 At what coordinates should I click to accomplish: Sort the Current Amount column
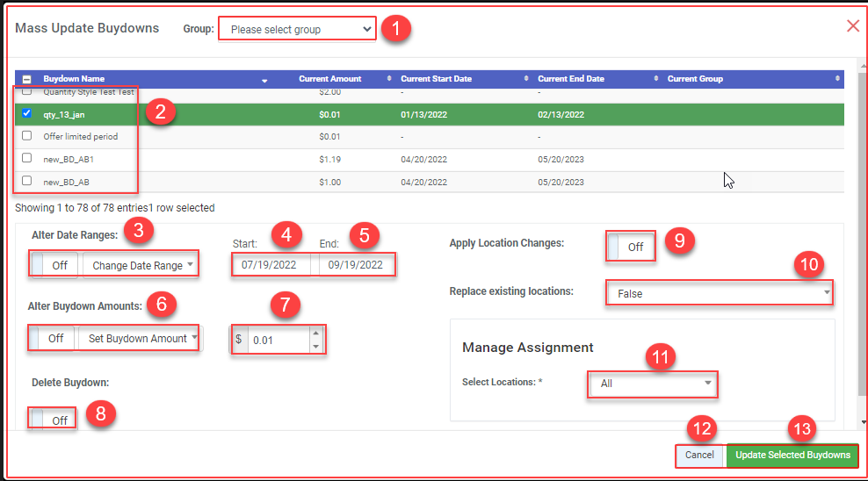point(389,78)
